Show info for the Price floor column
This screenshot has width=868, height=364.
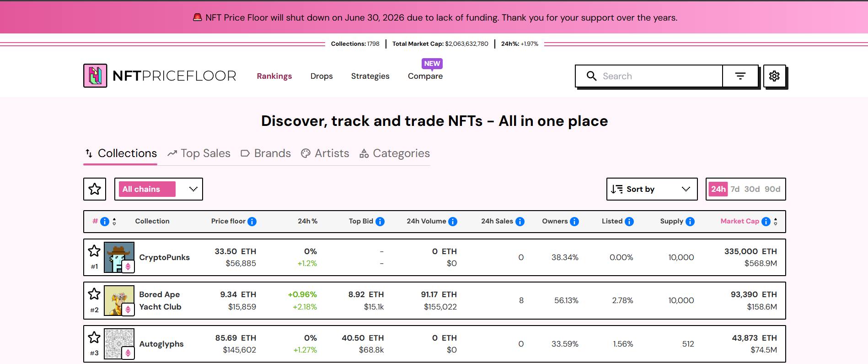click(x=252, y=222)
